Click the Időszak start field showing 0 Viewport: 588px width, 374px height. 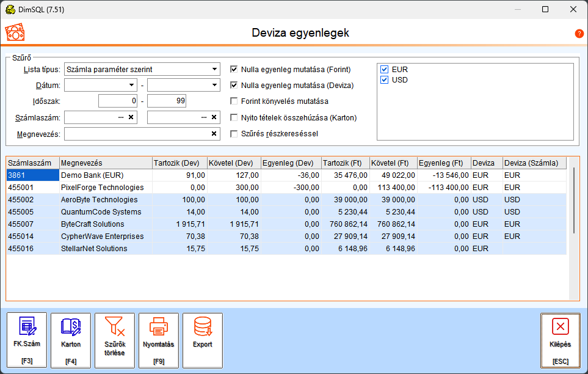tap(118, 101)
